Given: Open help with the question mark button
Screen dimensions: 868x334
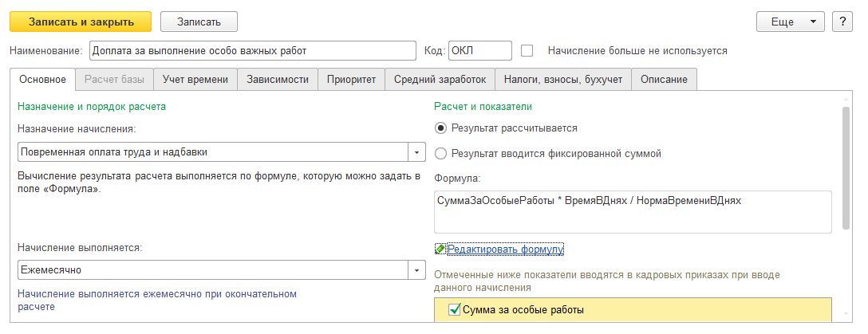Looking at the screenshot, I should pos(842,22).
